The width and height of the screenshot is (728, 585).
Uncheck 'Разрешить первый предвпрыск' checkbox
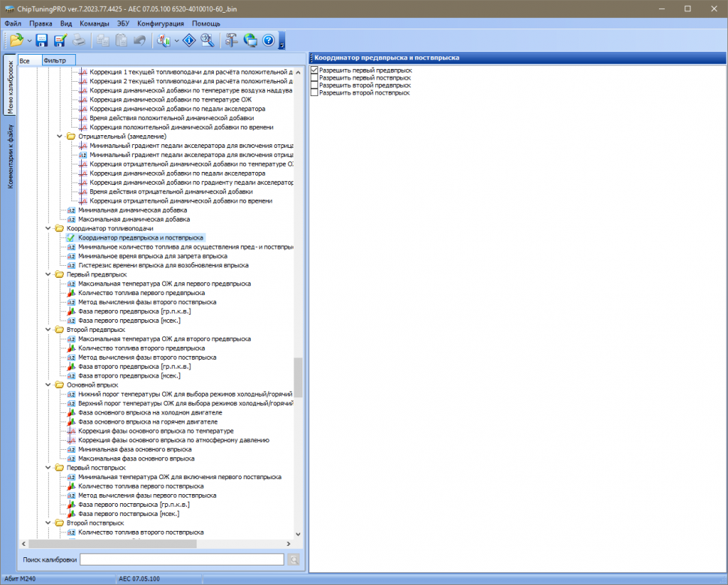[314, 70]
